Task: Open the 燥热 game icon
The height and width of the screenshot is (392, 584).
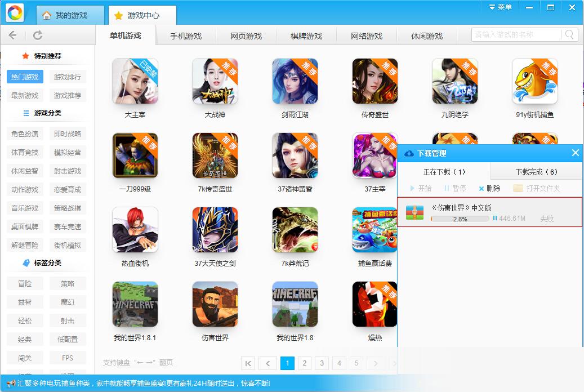Action: tap(375, 304)
